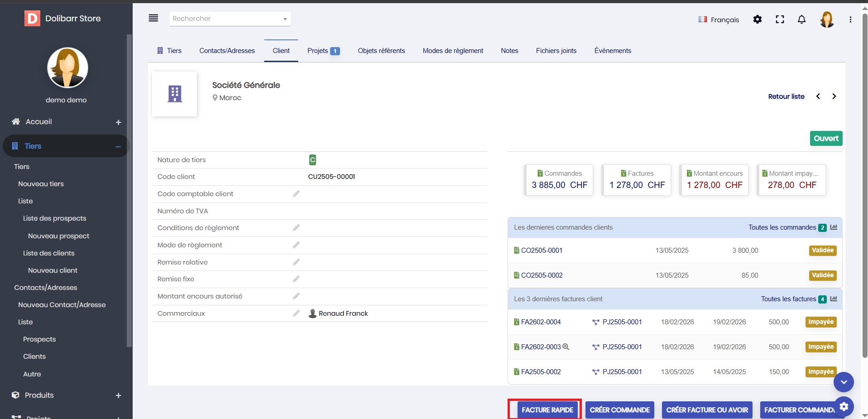Open statistics chart icon for commandes
Viewport: 868px width, 419px height.
coord(834,227)
